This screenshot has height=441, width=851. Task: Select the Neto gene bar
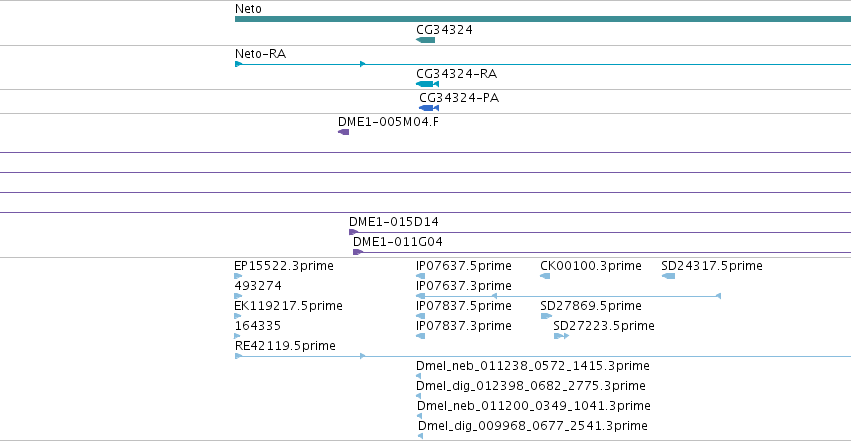[x=543, y=19]
